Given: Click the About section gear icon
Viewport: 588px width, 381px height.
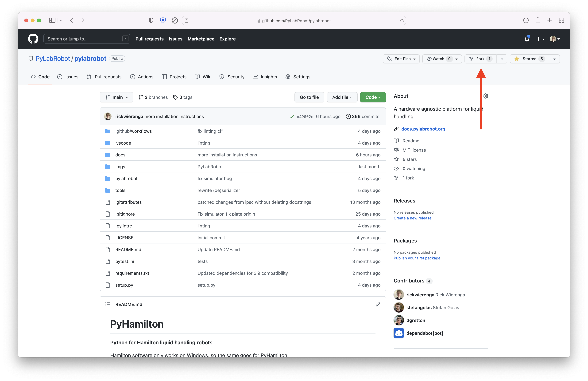Looking at the screenshot, I should (x=486, y=96).
